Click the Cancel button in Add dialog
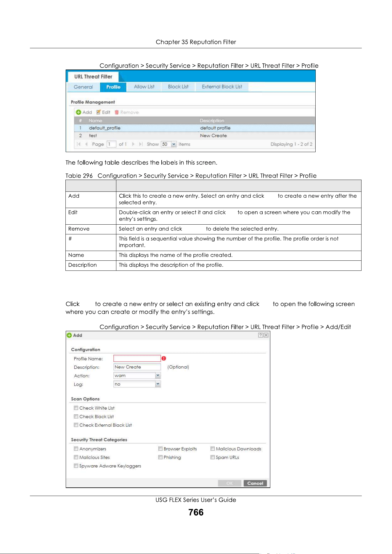 255,483
